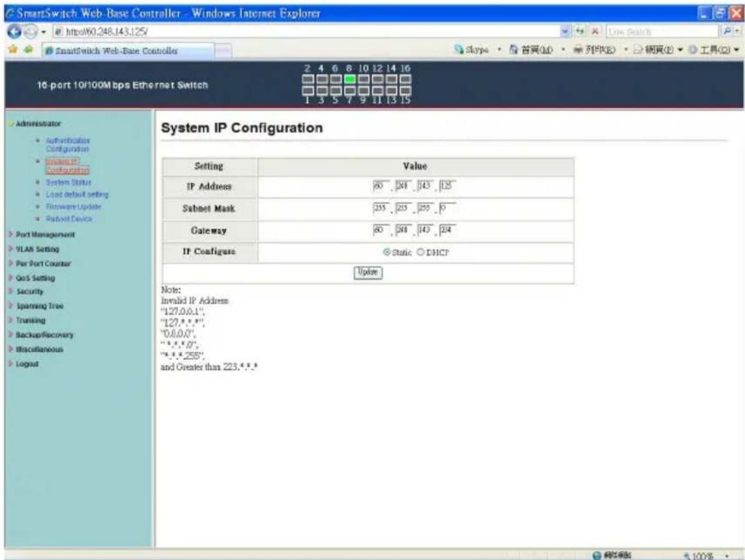Click the Logout menu item
The height and width of the screenshot is (560, 745).
coord(23,364)
